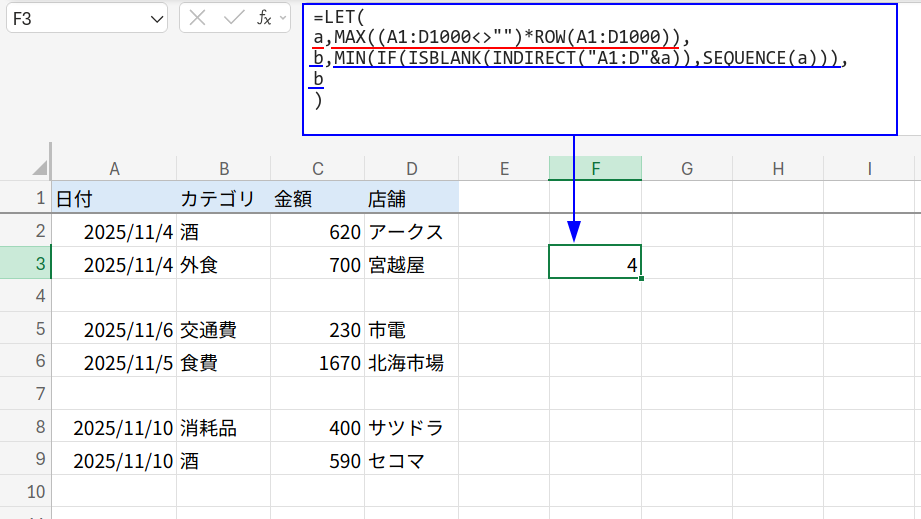
Task: Select column E header
Action: point(504,168)
